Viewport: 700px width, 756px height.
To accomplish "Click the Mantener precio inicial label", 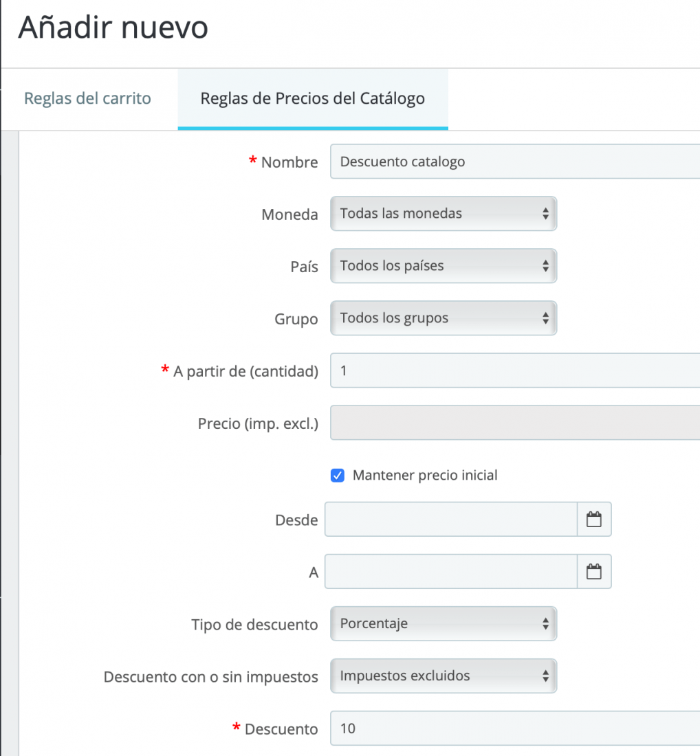I will click(x=425, y=476).
